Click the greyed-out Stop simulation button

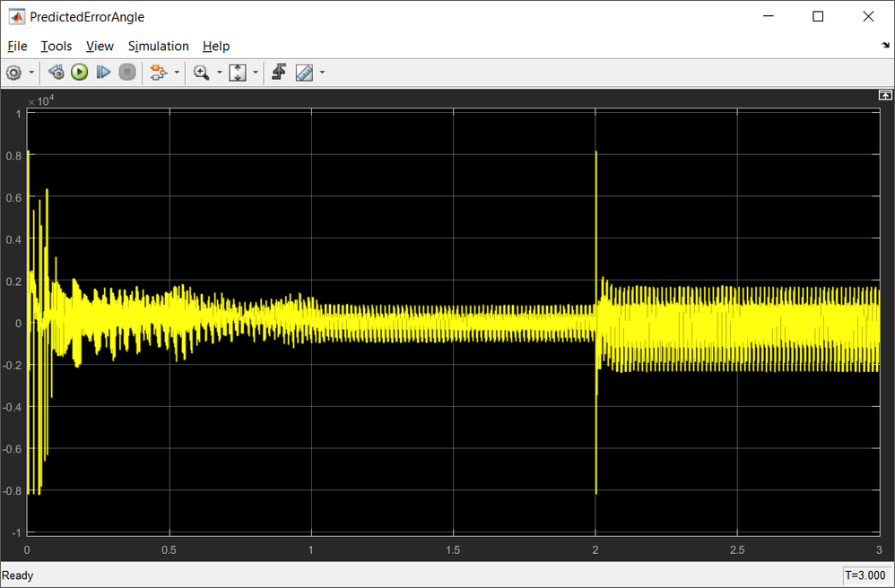[x=127, y=72]
